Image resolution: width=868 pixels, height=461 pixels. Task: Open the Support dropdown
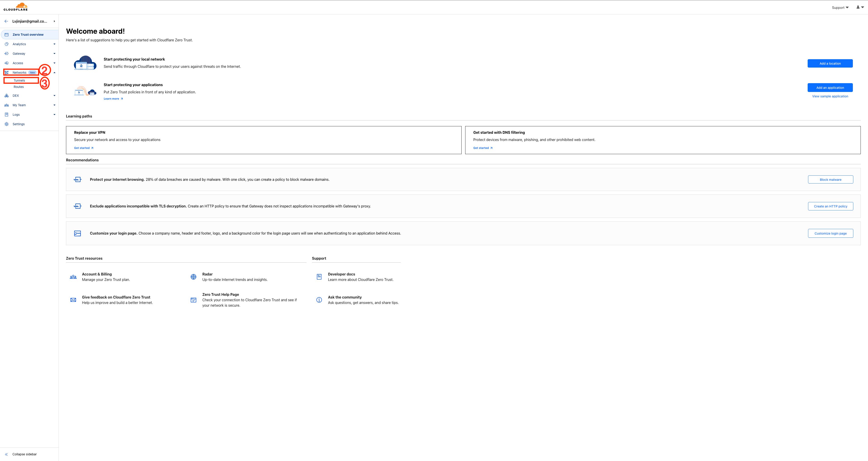840,7
